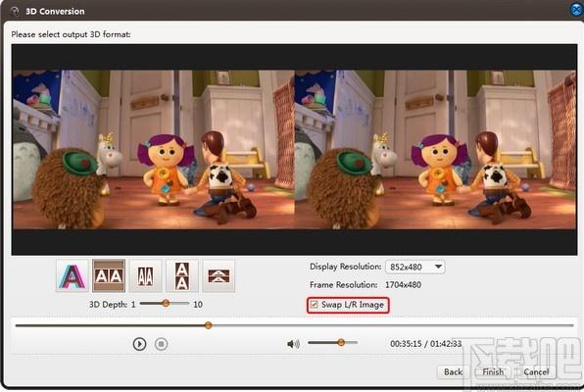Click the 3D video preview area
The height and width of the screenshot is (392, 584).
pyautogui.click(x=294, y=150)
